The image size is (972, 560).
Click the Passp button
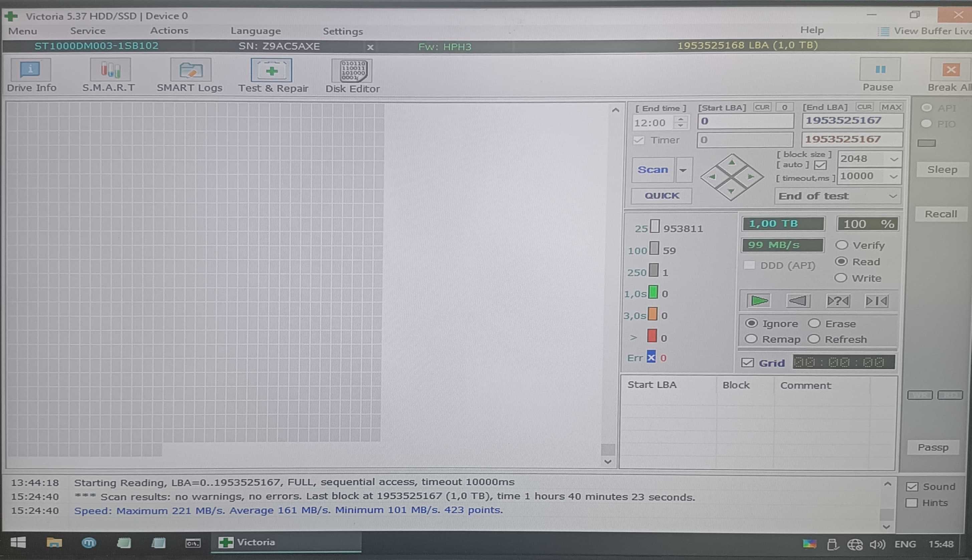tap(933, 447)
